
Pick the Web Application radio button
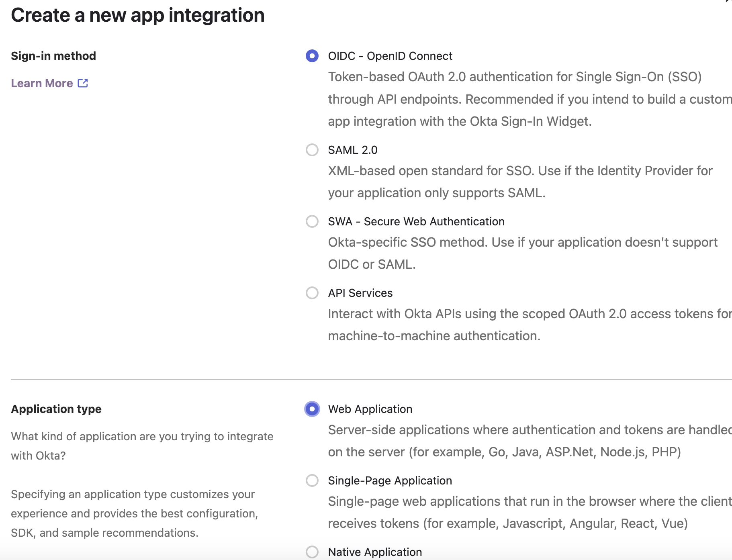312,409
